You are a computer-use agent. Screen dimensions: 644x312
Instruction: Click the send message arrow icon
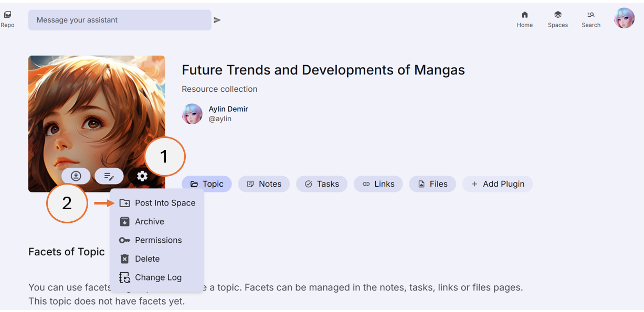[x=217, y=19]
